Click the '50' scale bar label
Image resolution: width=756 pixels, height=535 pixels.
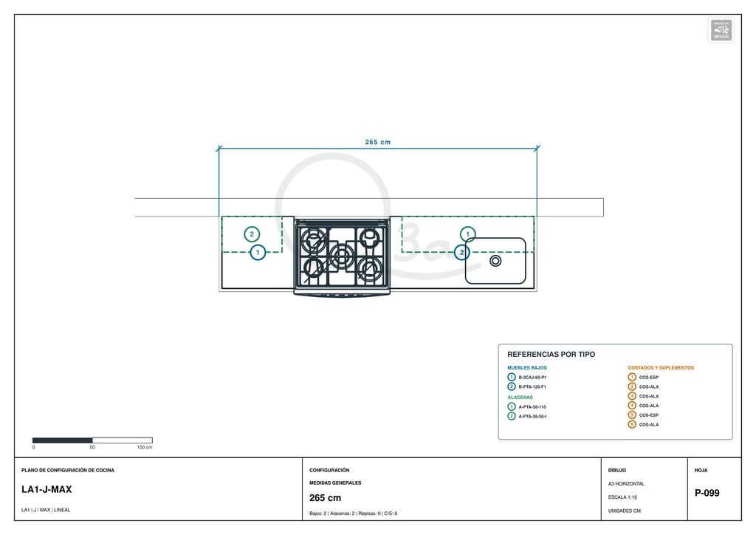tap(92, 448)
